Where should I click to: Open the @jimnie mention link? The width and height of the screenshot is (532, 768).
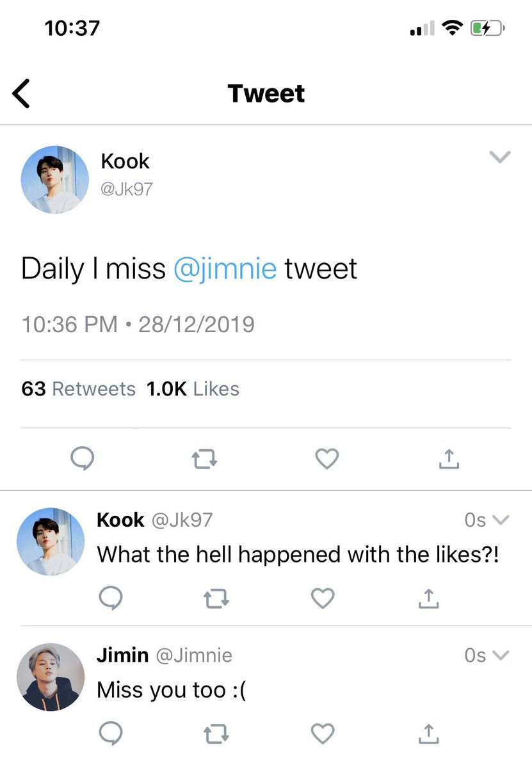(225, 269)
